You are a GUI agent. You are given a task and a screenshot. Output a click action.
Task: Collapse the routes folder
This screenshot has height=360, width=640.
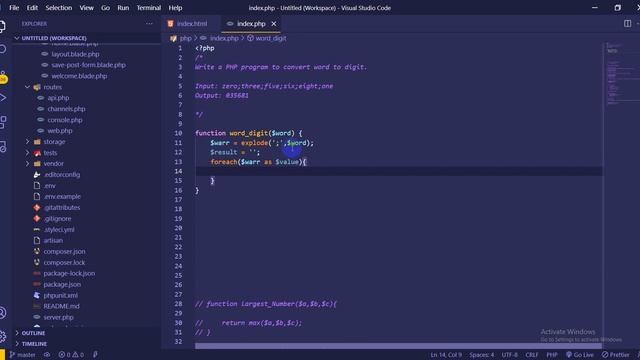52,87
